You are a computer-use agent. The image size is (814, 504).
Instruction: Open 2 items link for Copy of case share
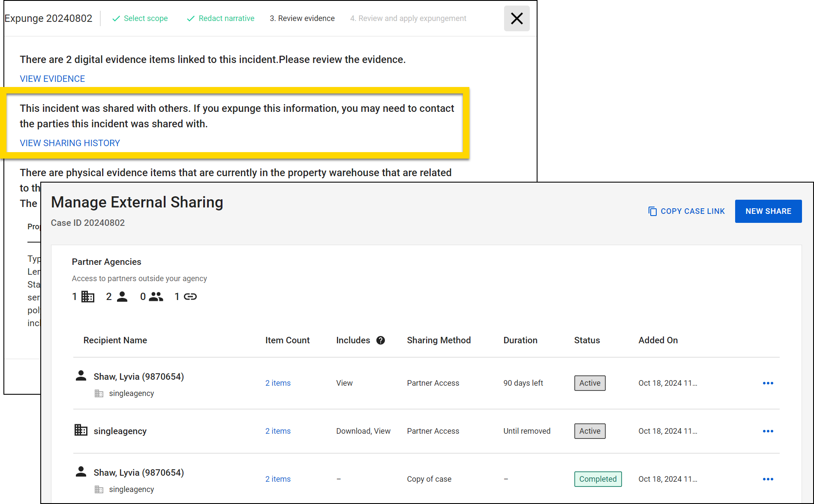pyautogui.click(x=278, y=479)
